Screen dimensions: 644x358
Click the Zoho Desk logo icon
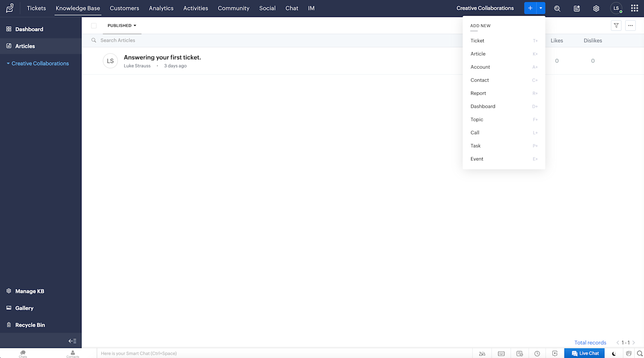click(x=10, y=8)
